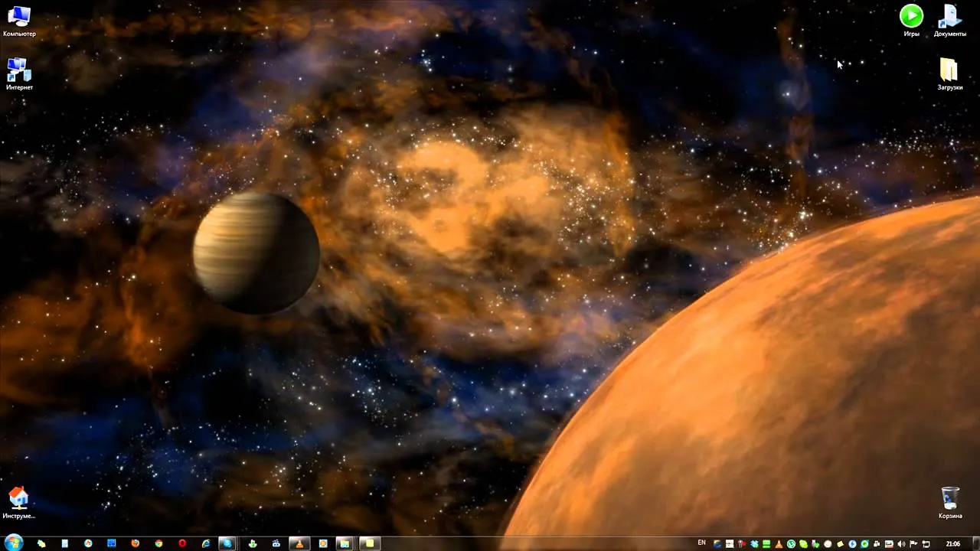Open VLC media player taskbar button
Image resolution: width=980 pixels, height=551 pixels.
click(299, 543)
